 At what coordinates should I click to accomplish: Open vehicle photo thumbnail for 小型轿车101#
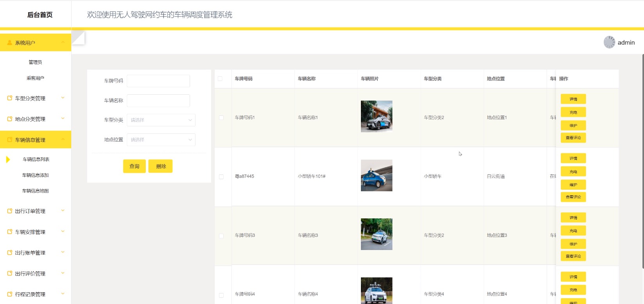[377, 175]
